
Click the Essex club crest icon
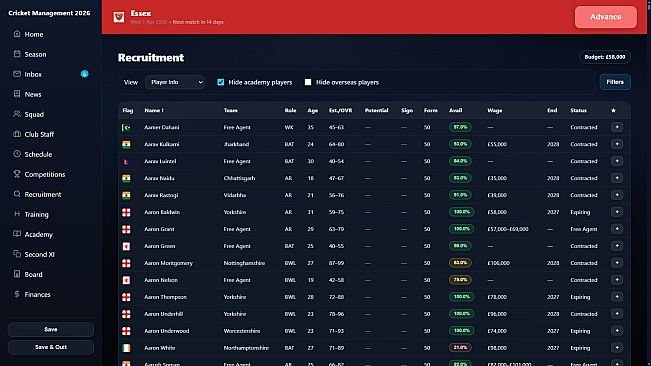(x=119, y=17)
